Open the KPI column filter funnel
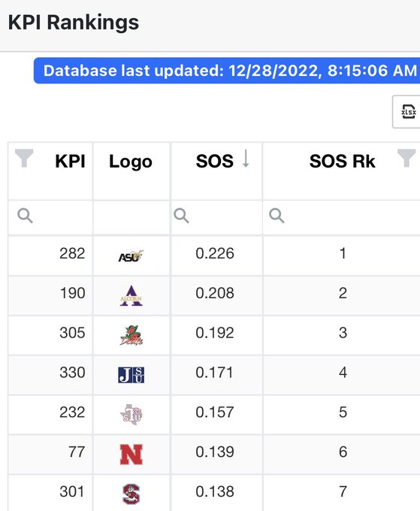 tap(24, 158)
